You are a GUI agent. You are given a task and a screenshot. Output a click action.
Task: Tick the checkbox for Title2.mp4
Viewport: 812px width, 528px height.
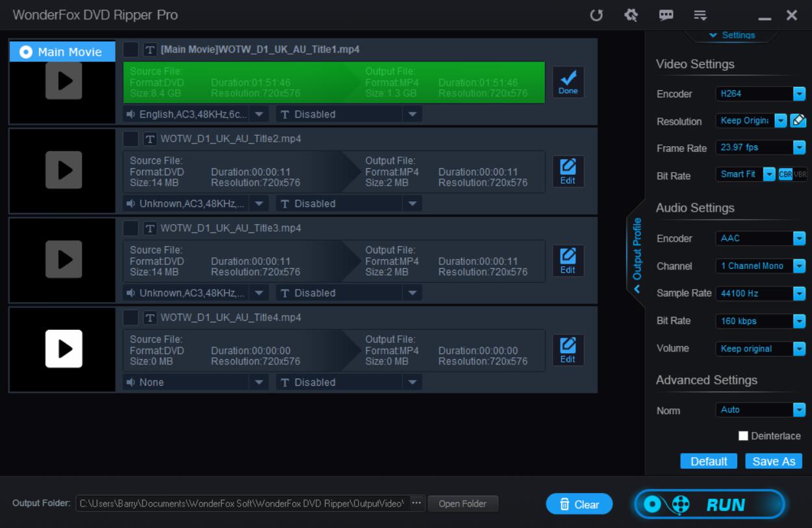(131, 138)
